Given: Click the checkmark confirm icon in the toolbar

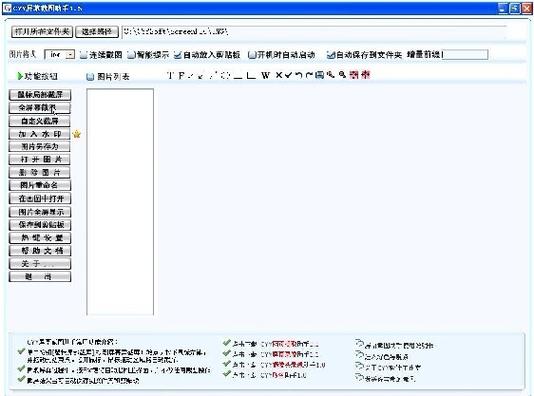Looking at the screenshot, I should [288, 75].
